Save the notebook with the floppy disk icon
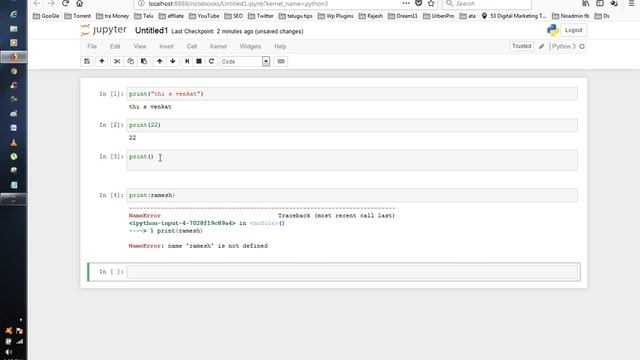This screenshot has height=360, width=640. [x=87, y=61]
